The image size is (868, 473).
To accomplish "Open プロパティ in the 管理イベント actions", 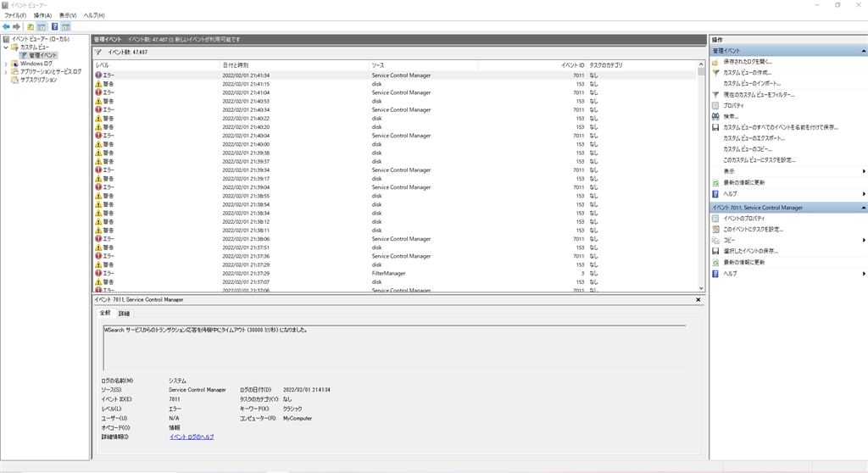I will (733, 105).
